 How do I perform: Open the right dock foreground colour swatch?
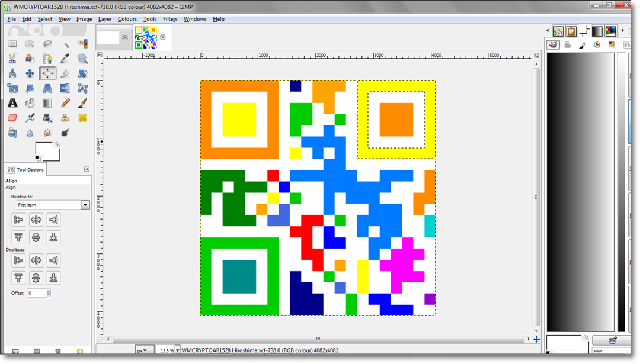point(564,342)
